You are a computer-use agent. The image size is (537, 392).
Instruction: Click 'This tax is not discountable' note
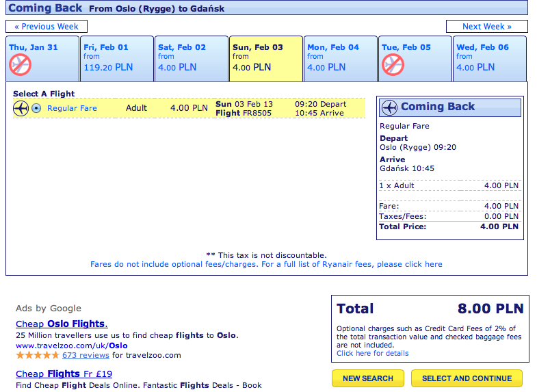coord(266,255)
